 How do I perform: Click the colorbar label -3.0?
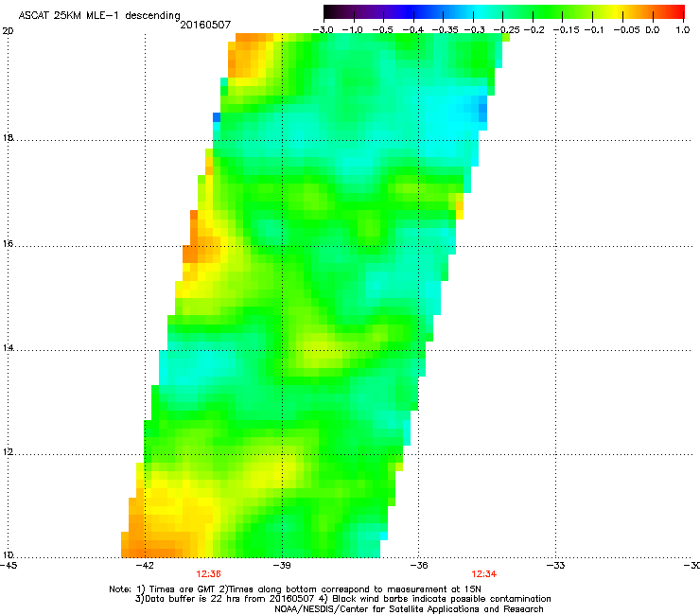tap(323, 30)
